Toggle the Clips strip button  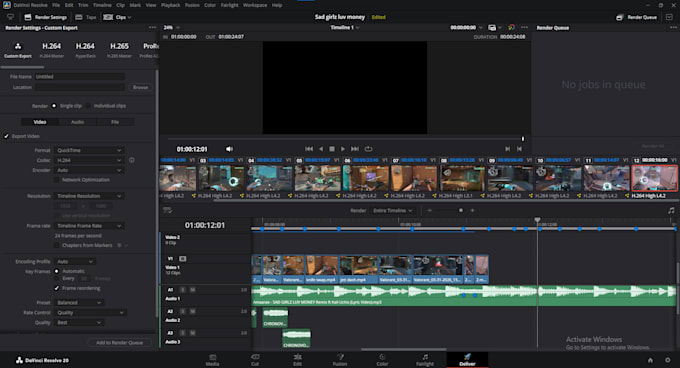pos(117,17)
